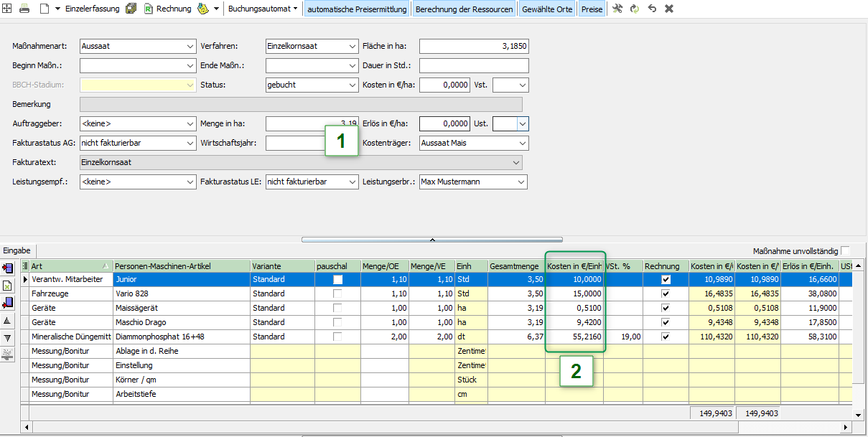The width and height of the screenshot is (868, 437).
Task: Enable pauschal checkbox for the Junior row
Action: coord(337,279)
